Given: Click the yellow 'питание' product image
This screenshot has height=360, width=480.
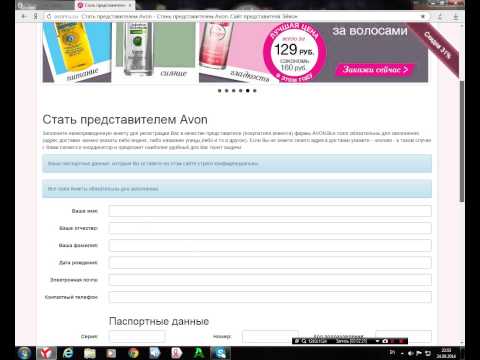Looking at the screenshot, I should pyautogui.click(x=77, y=52).
